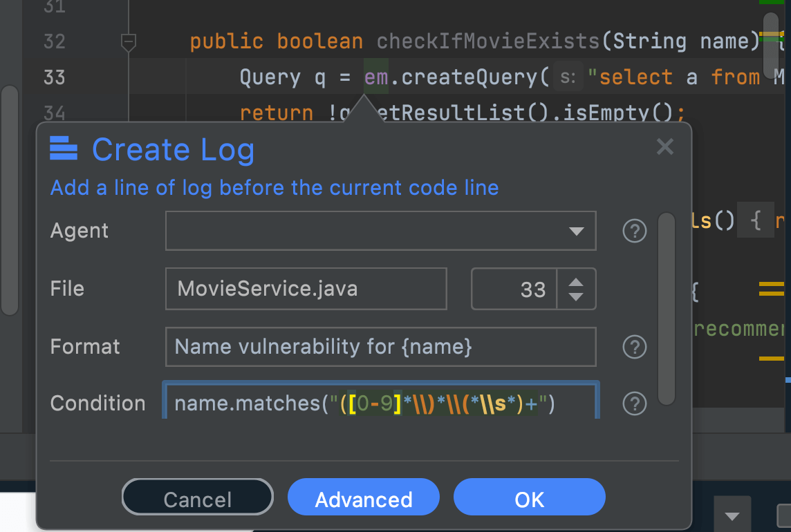Viewport: 791px width, 532px height.
Task: Click the fold marker beside checkIfMovieExists
Action: pyautogui.click(x=129, y=41)
